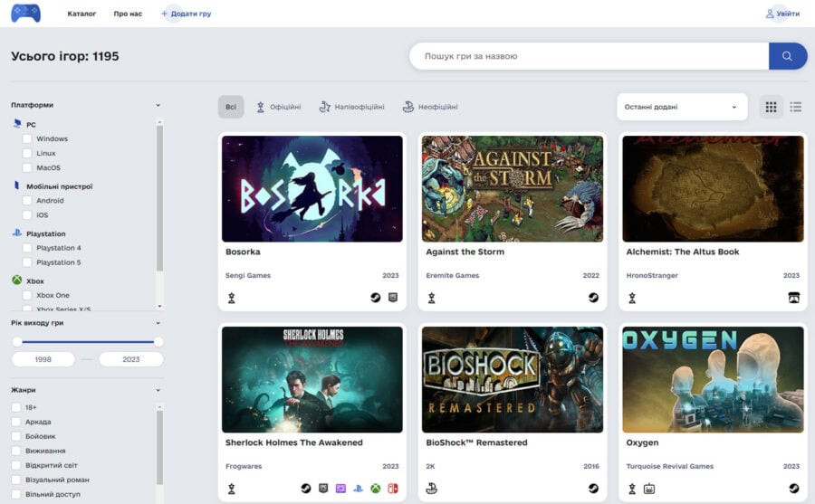815x504 pixels.
Task: Check the Аркада genre filter
Action: pos(16,422)
